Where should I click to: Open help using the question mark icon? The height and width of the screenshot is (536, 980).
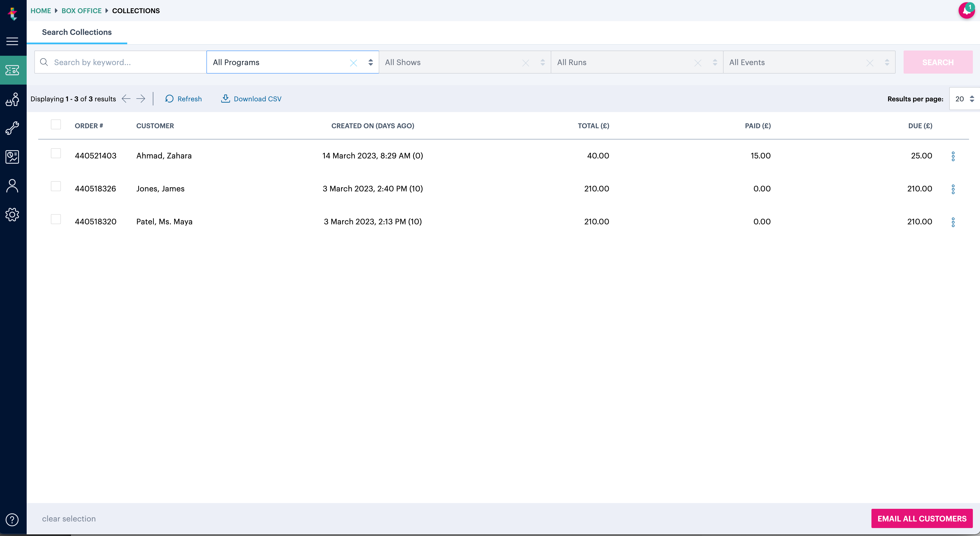click(x=12, y=520)
